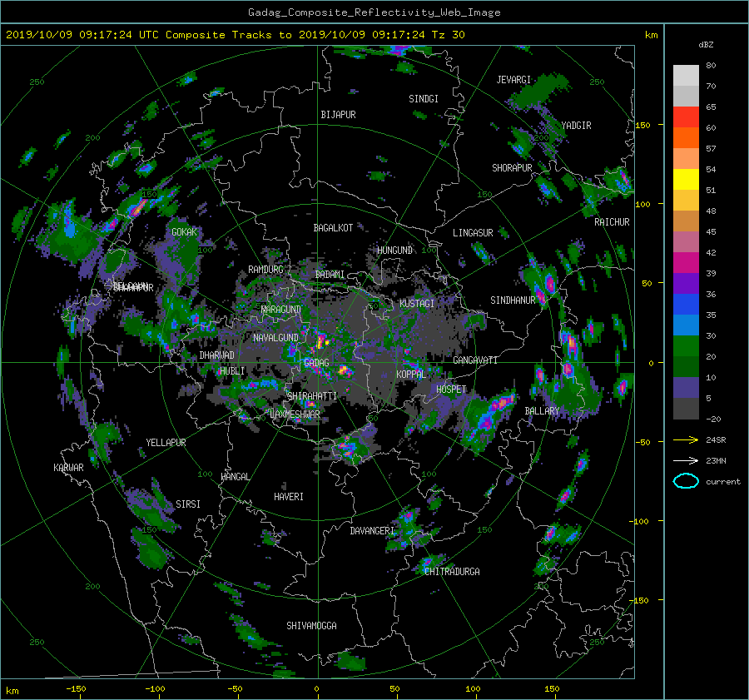749x700 pixels.
Task: Click the SHIRAHATTI city label
Action: 312,396
